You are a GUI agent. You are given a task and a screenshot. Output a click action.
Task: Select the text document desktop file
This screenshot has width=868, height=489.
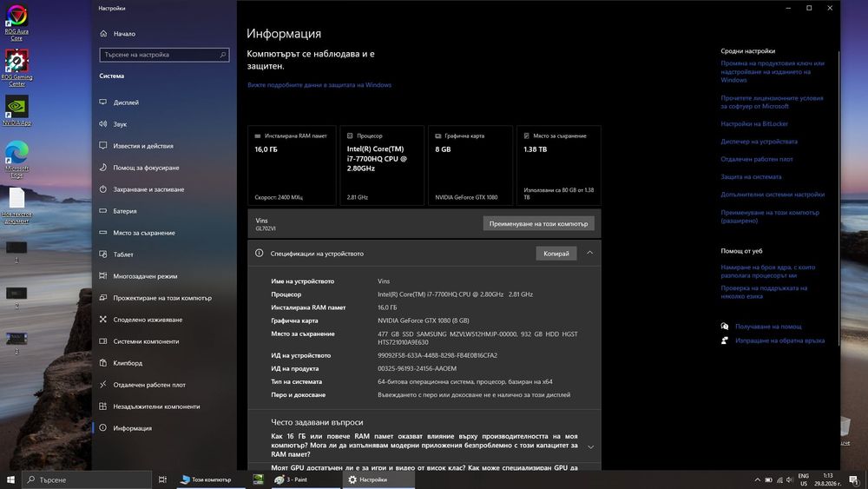(x=16, y=206)
